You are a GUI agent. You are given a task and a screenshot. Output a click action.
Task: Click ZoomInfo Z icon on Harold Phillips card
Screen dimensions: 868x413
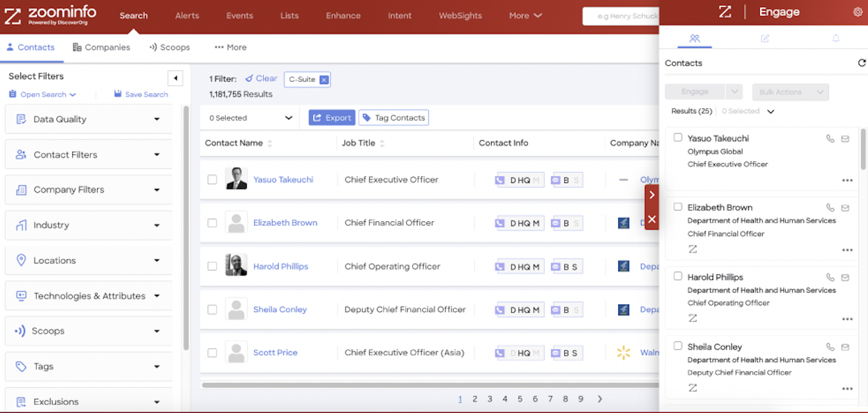693,318
